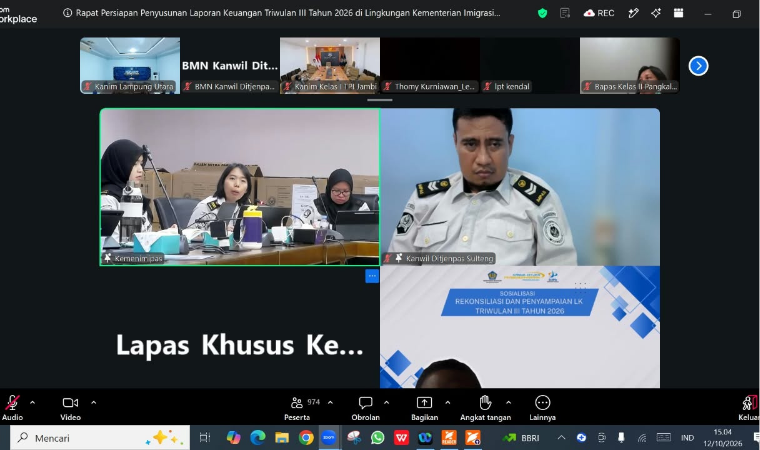The width and height of the screenshot is (760, 450).
Task: Open meeting info icon beside the title
Action: 67,13
